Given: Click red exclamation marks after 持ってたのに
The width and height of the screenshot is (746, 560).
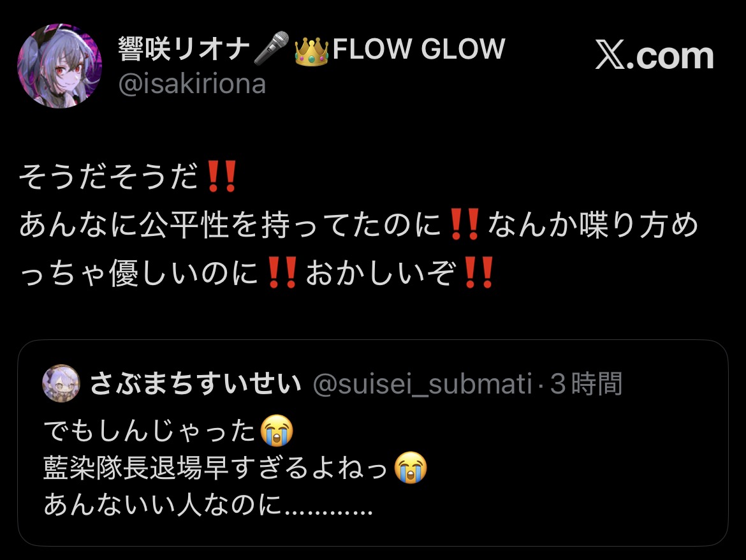Looking at the screenshot, I should tap(464, 224).
